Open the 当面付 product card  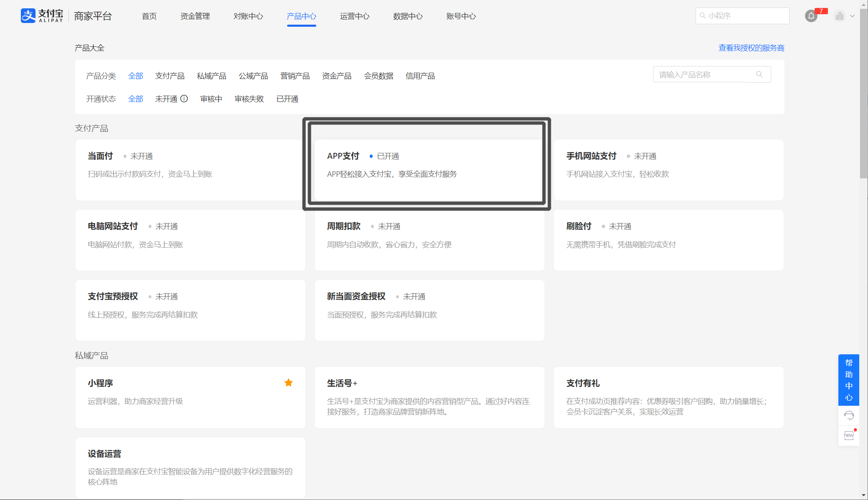(190, 170)
